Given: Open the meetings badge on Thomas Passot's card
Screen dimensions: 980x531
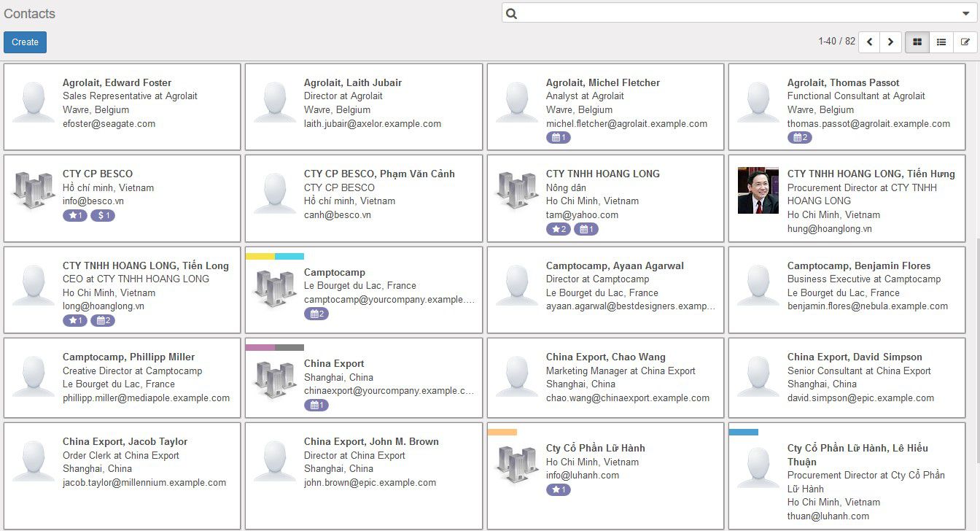Looking at the screenshot, I should tap(801, 137).
